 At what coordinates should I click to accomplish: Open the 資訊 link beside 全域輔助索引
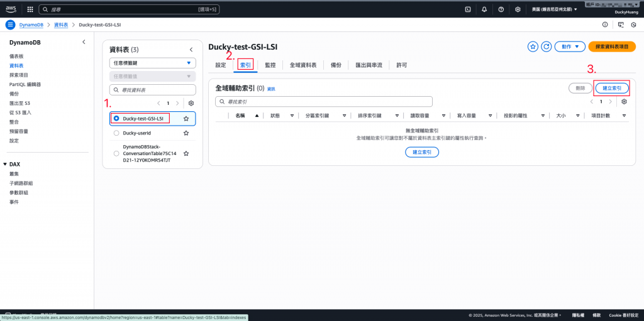tap(271, 89)
